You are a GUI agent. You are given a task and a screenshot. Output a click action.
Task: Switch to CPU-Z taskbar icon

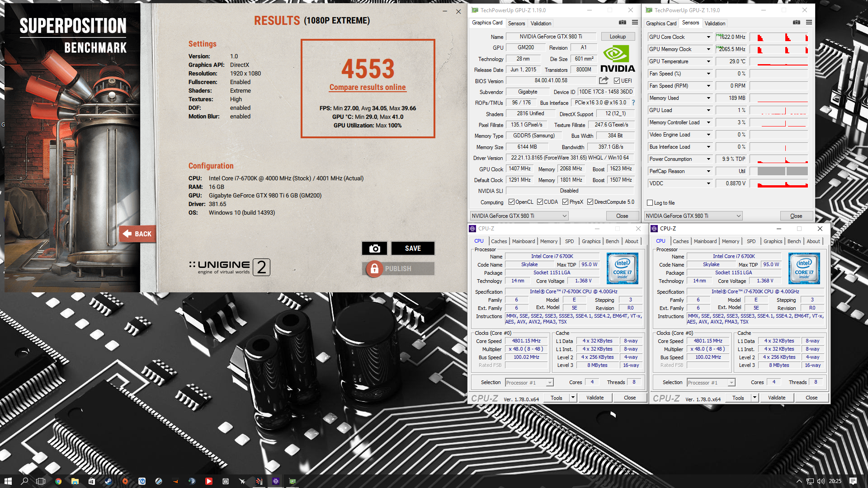[x=276, y=481]
